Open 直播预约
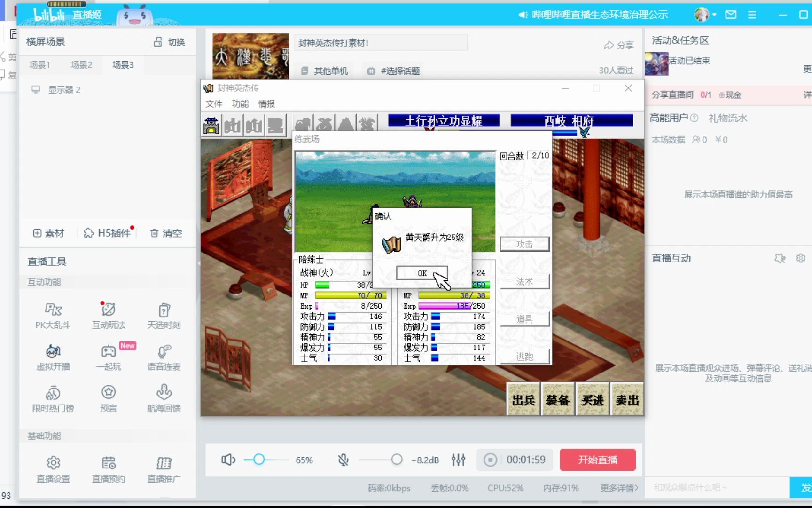 (109, 469)
